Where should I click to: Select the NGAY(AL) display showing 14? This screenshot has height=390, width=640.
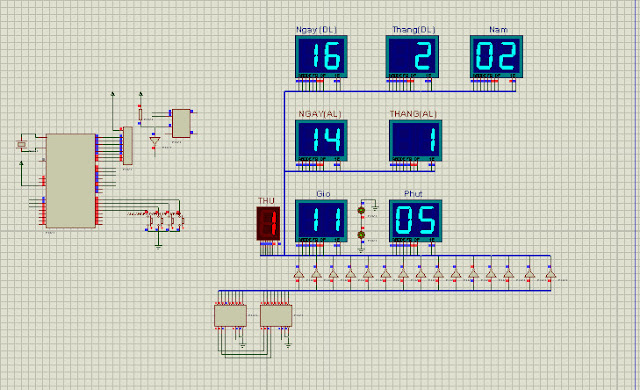pos(321,140)
